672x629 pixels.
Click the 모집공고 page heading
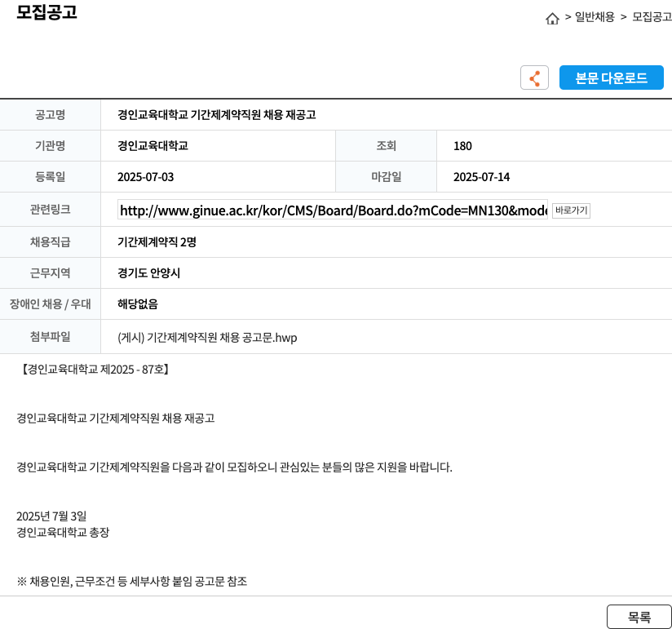pos(46,11)
